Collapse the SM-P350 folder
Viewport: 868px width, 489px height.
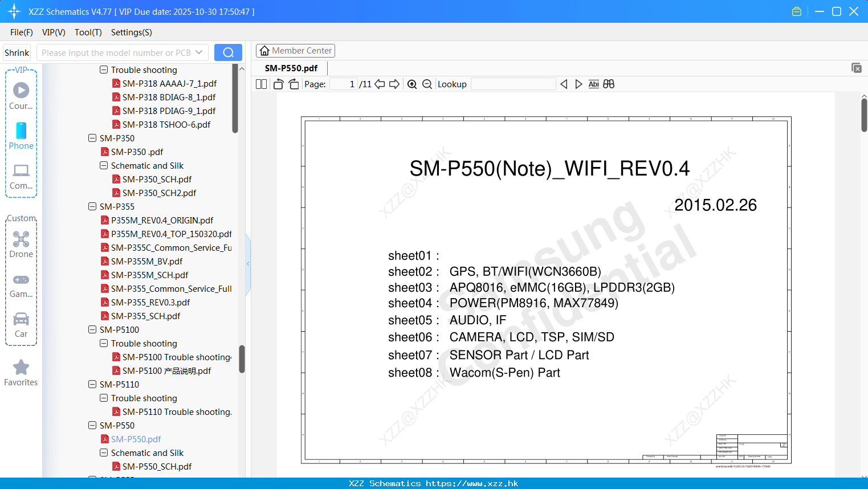pos(92,138)
